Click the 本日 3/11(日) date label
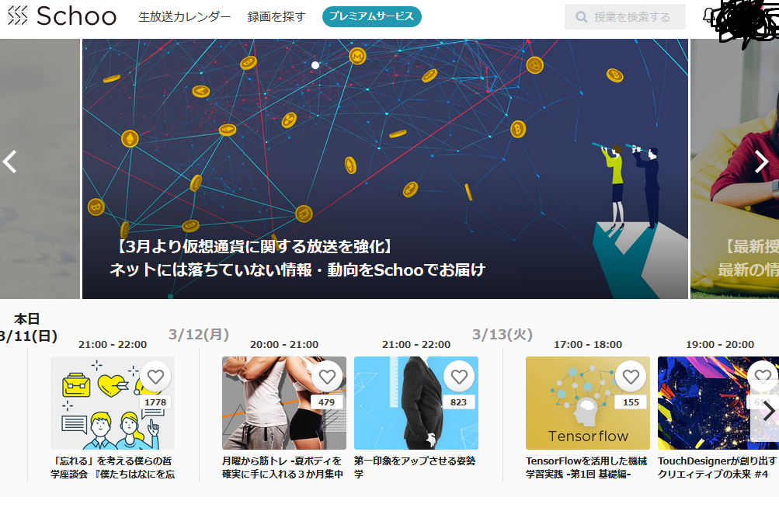 tap(28, 328)
